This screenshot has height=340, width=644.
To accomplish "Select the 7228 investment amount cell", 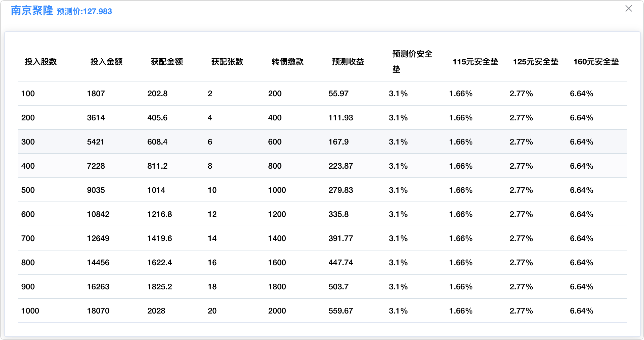I will 96,166.
